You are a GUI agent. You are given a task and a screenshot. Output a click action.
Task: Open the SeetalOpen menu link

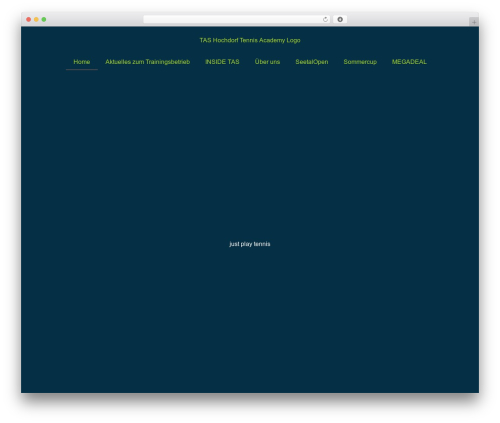coord(312,62)
